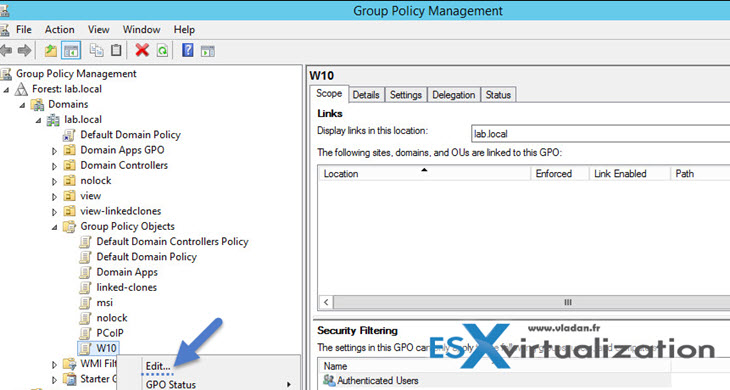Expand the view OU node

coord(54,197)
